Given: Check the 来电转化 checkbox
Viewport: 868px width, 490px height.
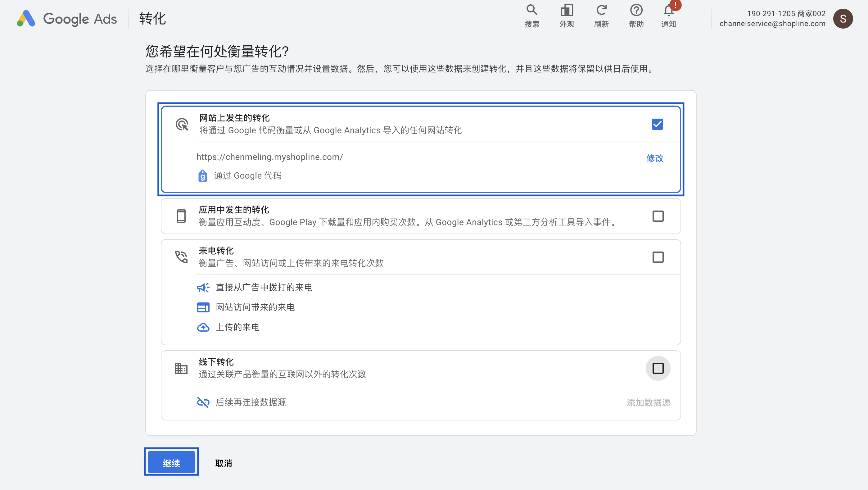Looking at the screenshot, I should click(658, 257).
